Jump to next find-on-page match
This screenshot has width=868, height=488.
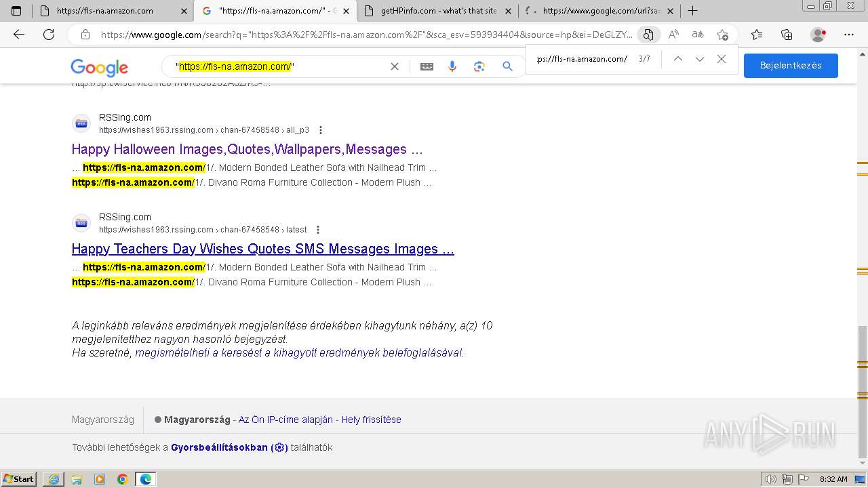coord(700,59)
